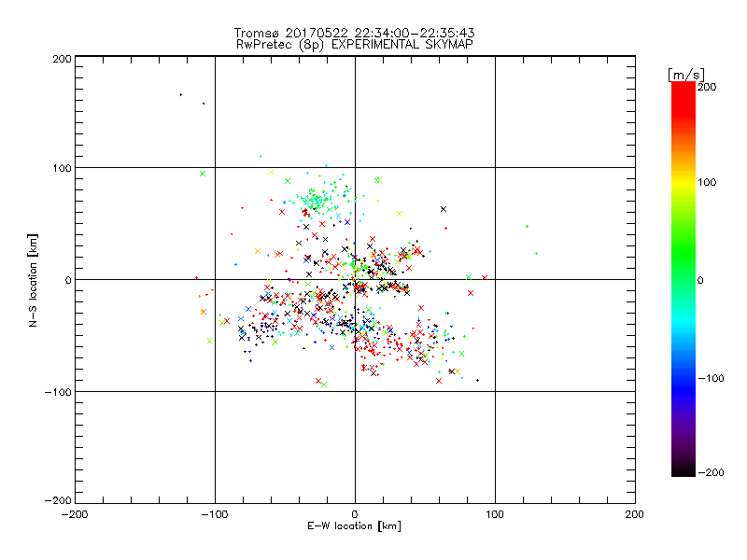This screenshot has width=747, height=560.
Task: Click the 'N-S location [km]' axis label
Action: [x=33, y=280]
